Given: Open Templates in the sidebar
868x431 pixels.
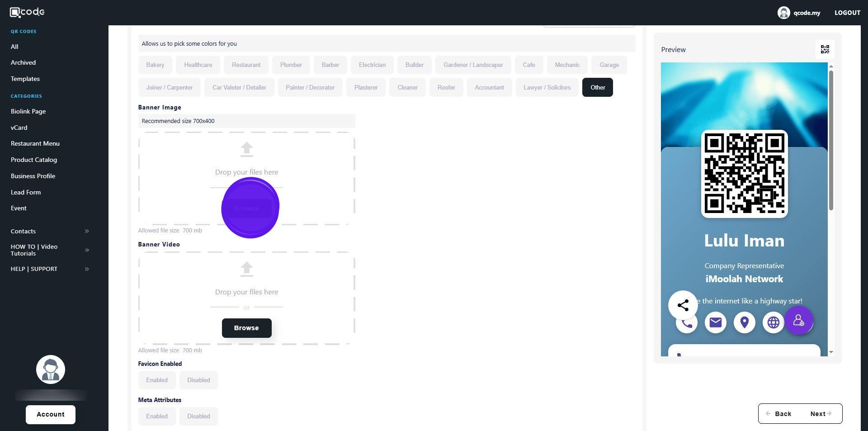Looking at the screenshot, I should [x=25, y=79].
